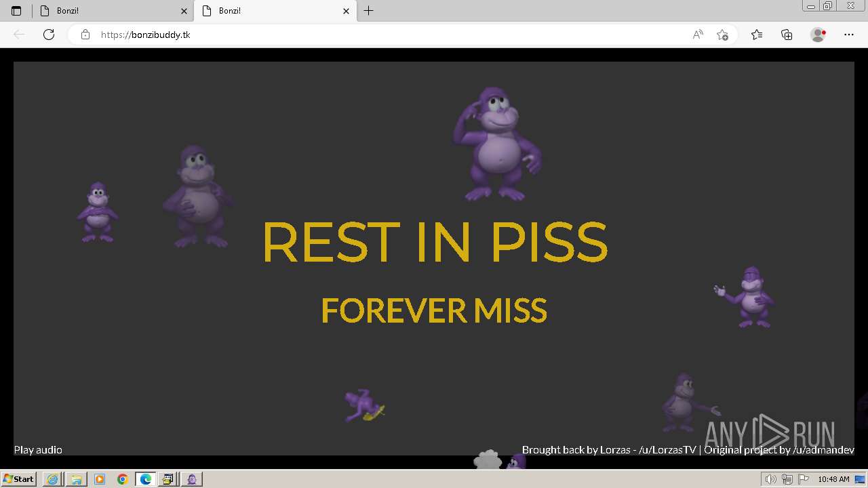
Task: Click the head-scratching Bonzi gorilla
Action: pyautogui.click(x=497, y=144)
